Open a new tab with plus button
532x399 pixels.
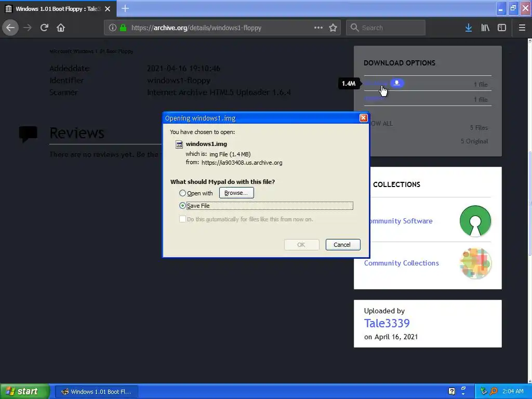click(x=125, y=8)
